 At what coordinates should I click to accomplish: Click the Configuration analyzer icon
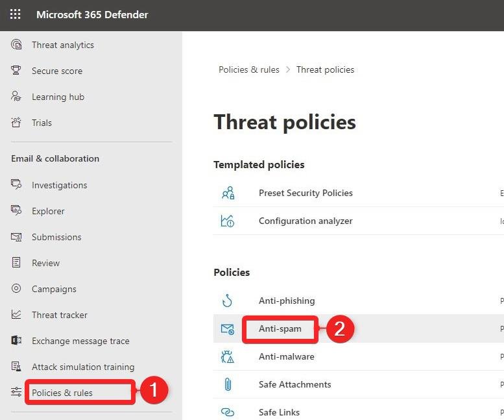tap(228, 221)
